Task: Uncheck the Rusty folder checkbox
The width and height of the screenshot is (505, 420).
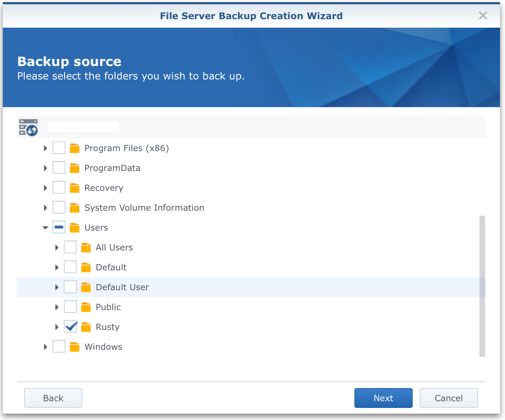Action: pos(70,326)
